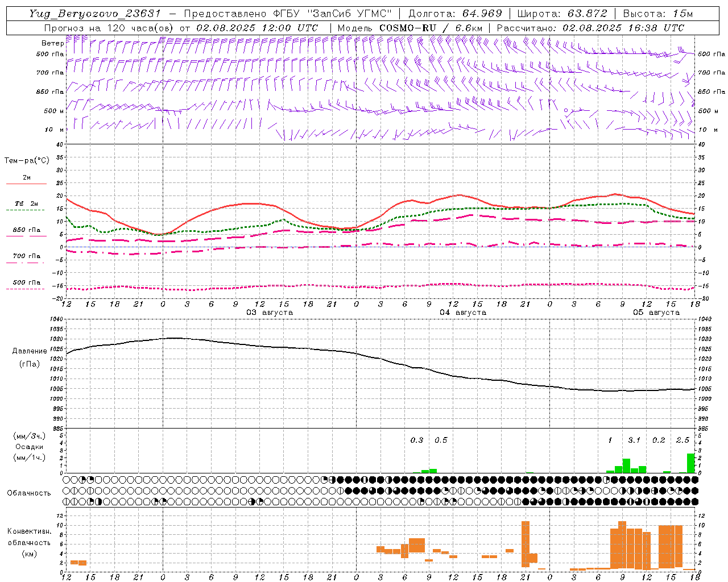Click the 03 августа date label

coord(270,312)
